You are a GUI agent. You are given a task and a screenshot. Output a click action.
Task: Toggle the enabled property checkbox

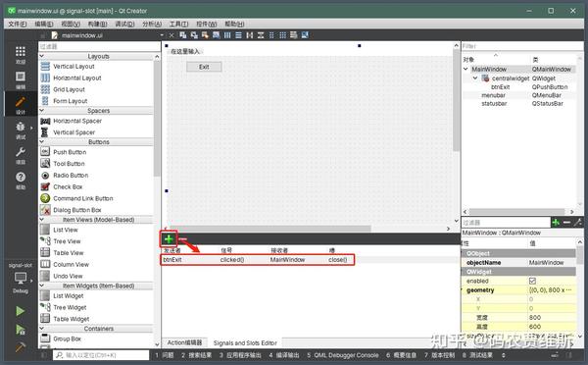click(532, 281)
